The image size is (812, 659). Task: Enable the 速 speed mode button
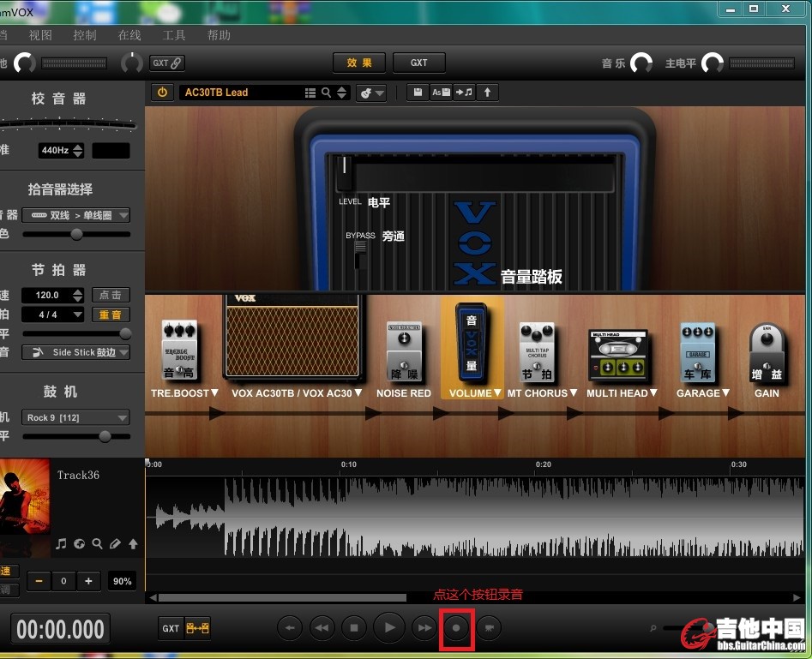(7, 571)
